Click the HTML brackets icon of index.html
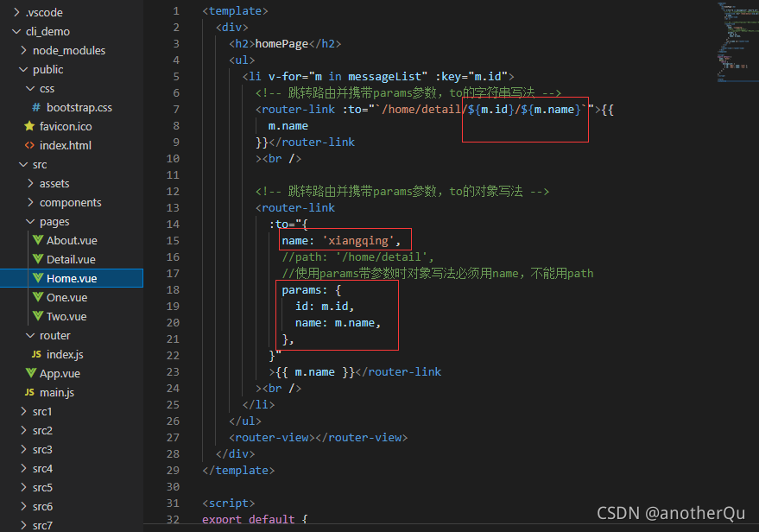The height and width of the screenshot is (532, 759). (x=29, y=145)
